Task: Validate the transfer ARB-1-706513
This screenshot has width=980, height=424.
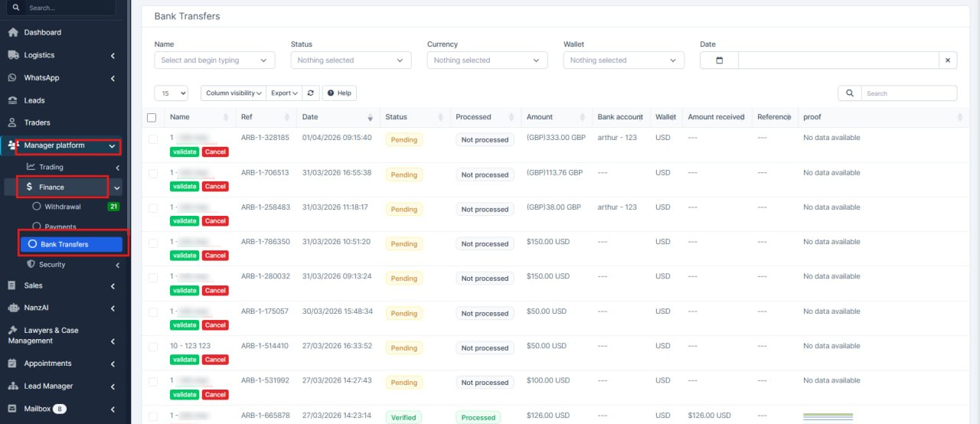Action: 185,187
